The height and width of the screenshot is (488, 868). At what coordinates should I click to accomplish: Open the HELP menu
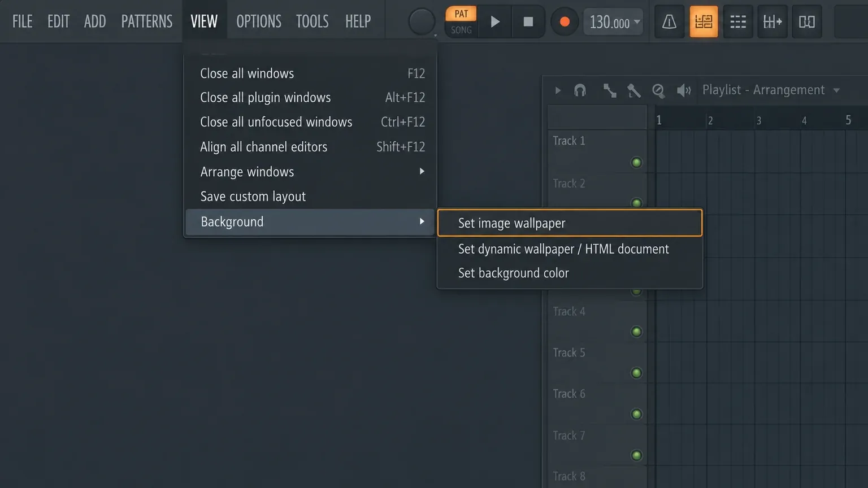pyautogui.click(x=358, y=21)
